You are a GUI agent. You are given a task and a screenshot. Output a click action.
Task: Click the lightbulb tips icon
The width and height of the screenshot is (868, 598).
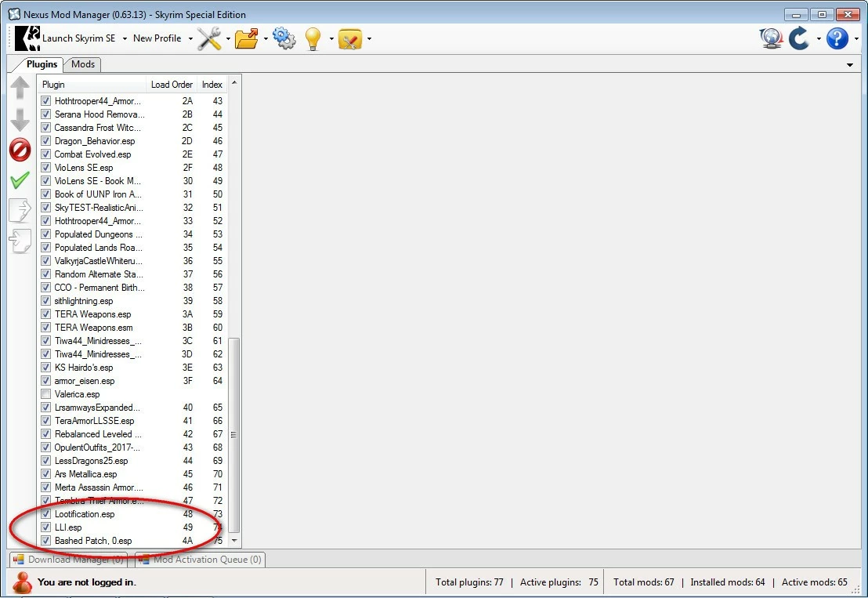tap(313, 38)
